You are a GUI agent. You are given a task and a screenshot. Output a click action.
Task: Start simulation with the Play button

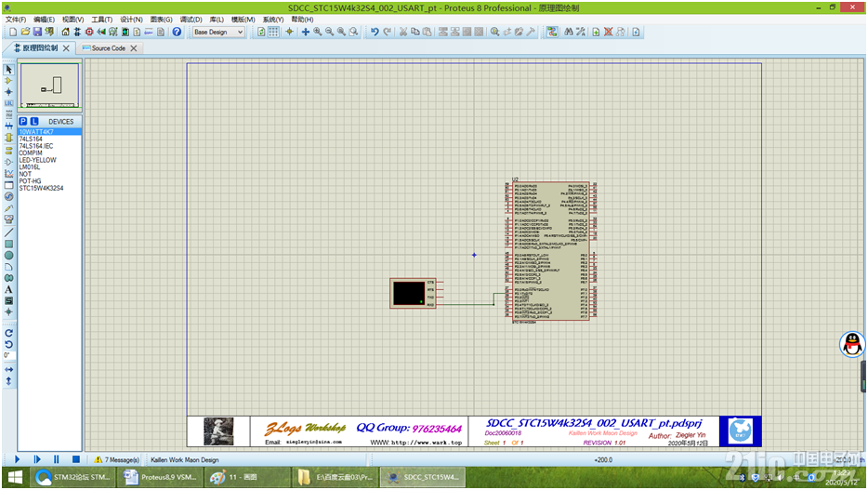(17, 459)
